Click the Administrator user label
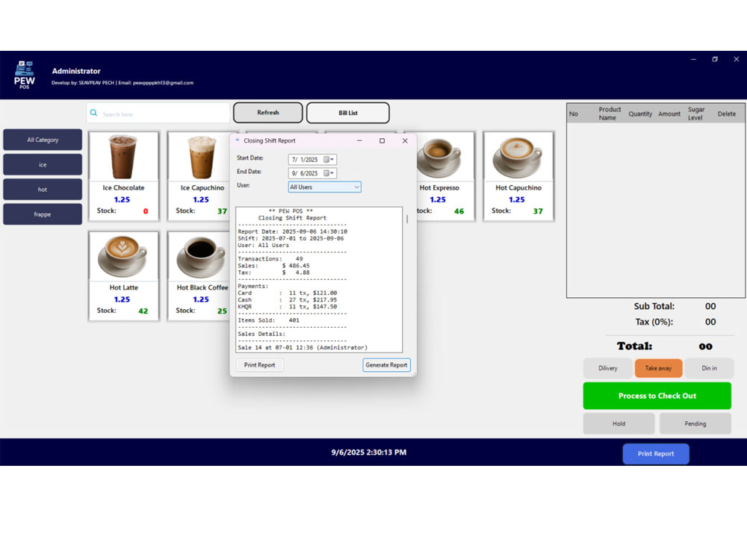 pos(76,71)
